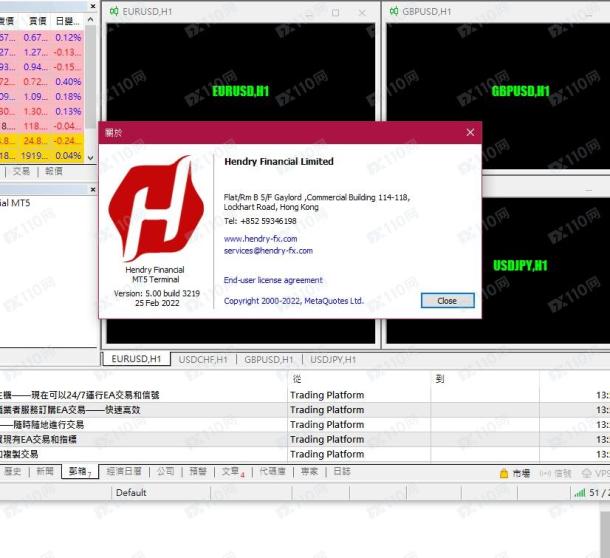610x558 pixels.
Task: Click the GBPUSD,H1 chart window icon
Action: [x=394, y=11]
